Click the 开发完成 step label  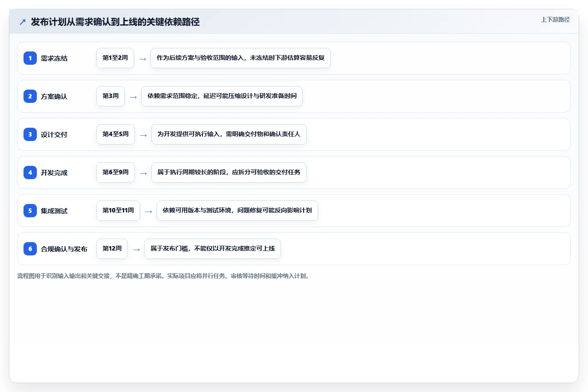point(54,172)
